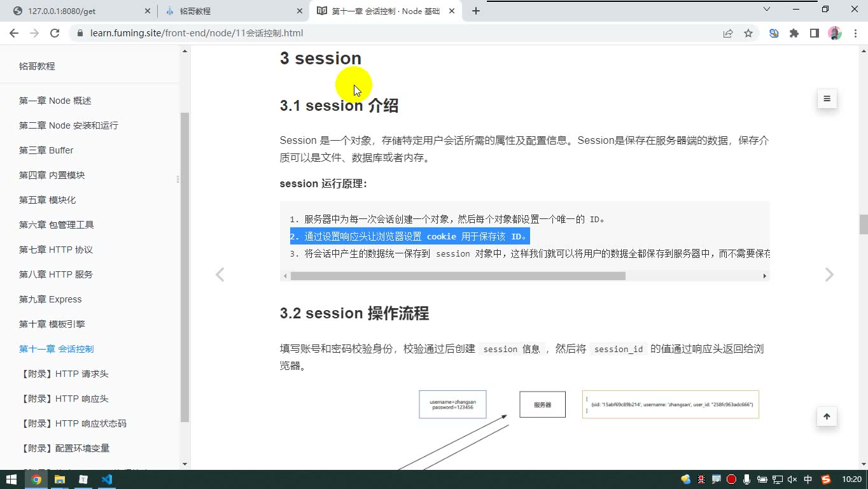This screenshot has height=489, width=868.
Task: Open 【附录】HTTP 响应头 page
Action: (x=64, y=399)
